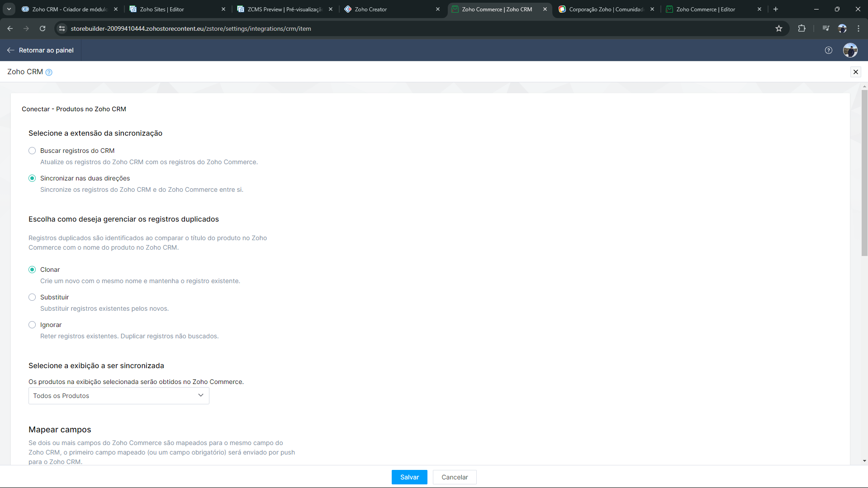Image resolution: width=868 pixels, height=488 pixels.
Task: Switch to 'Zoho CRM - Criador de módulo' tab
Action: click(x=70, y=9)
